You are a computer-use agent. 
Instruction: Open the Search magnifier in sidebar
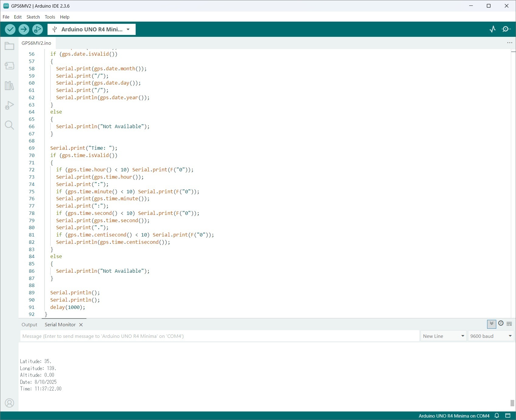pos(9,125)
